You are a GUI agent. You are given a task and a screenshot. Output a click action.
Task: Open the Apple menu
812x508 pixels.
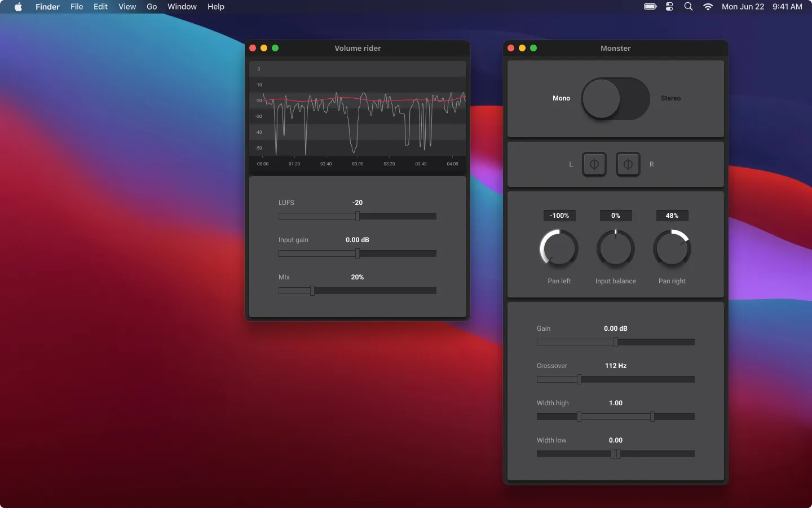click(18, 7)
